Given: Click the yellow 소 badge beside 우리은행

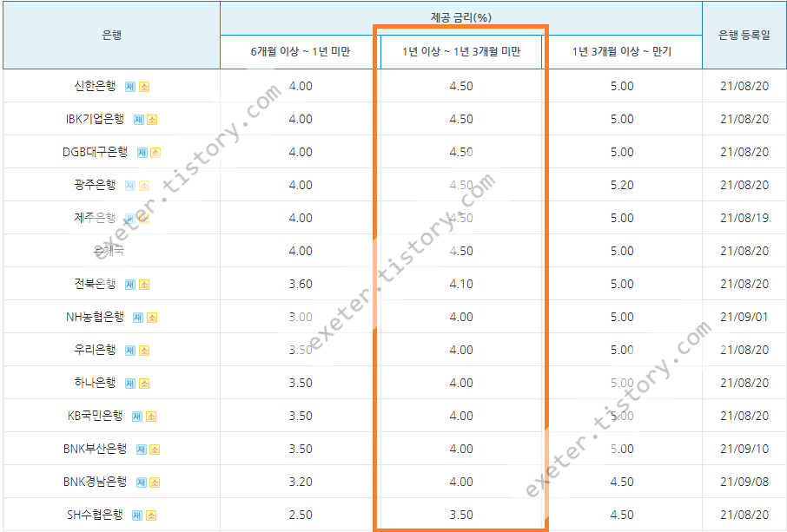Looking at the screenshot, I should [x=144, y=351].
